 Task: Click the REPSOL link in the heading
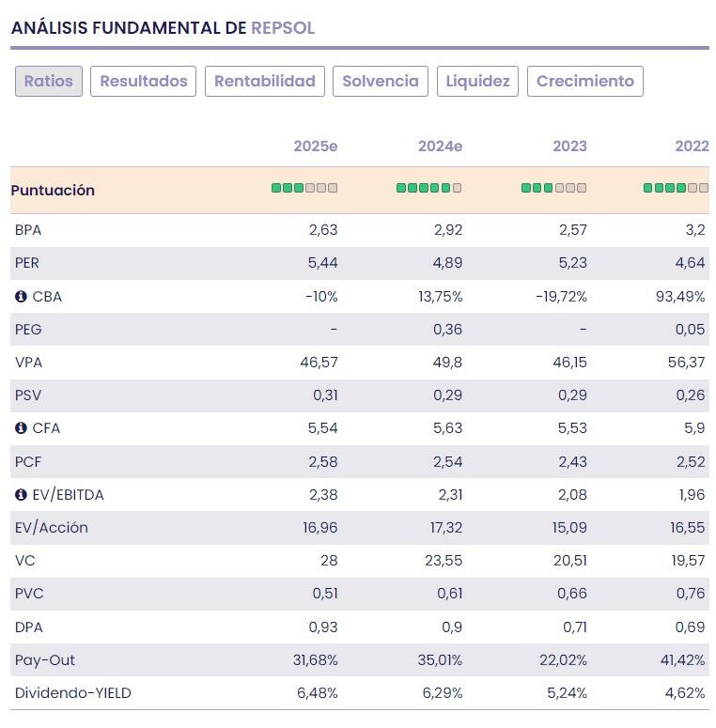(283, 28)
